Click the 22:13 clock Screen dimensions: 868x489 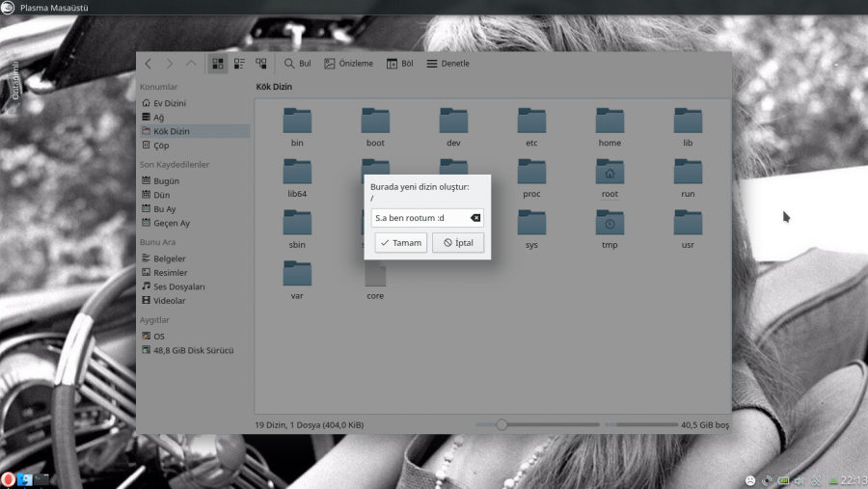click(x=854, y=480)
